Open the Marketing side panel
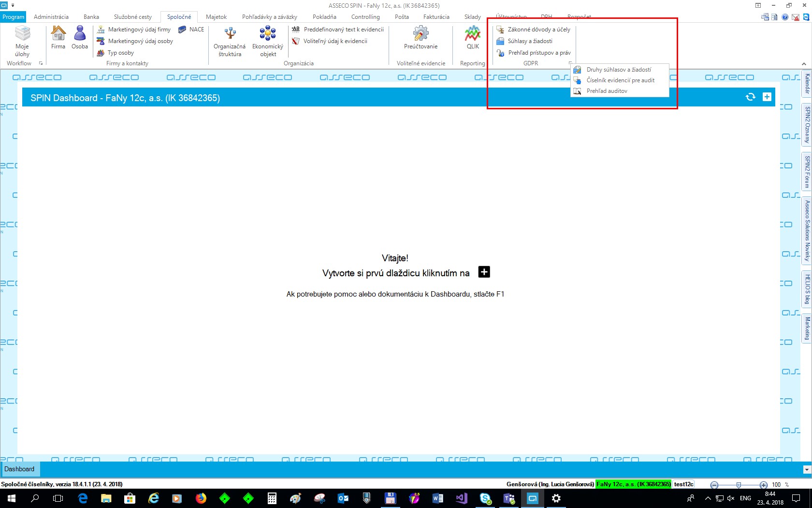This screenshot has width=812, height=508. [807, 328]
